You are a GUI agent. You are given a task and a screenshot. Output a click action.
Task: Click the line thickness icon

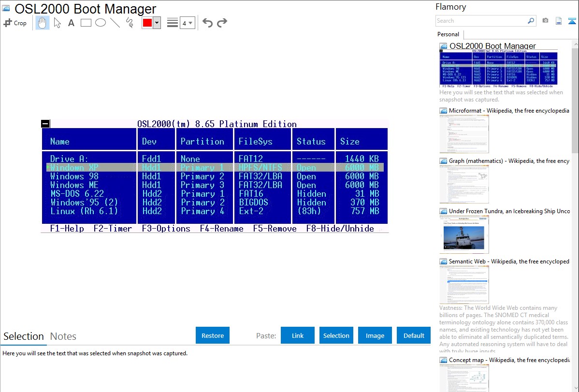coord(173,23)
